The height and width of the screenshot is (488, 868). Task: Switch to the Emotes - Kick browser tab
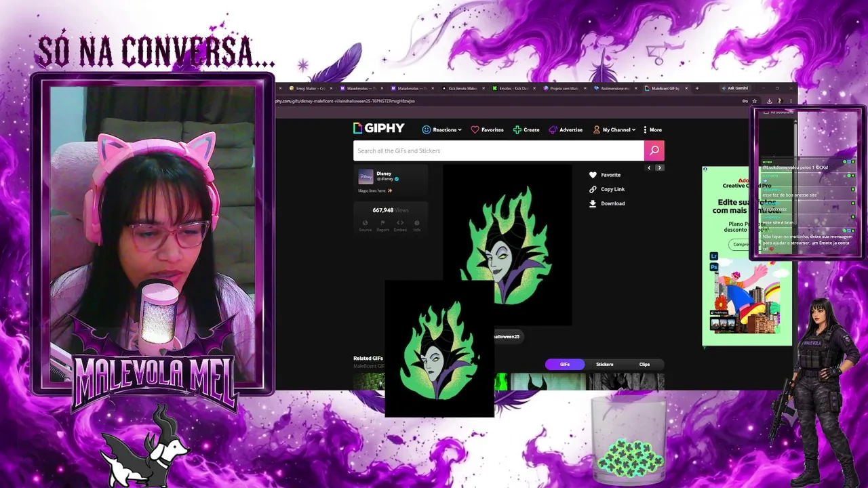[x=513, y=88]
